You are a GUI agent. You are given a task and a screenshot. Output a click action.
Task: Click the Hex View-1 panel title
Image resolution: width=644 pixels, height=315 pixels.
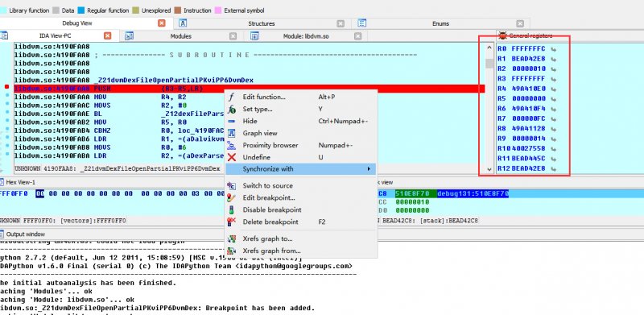pyautogui.click(x=21, y=182)
